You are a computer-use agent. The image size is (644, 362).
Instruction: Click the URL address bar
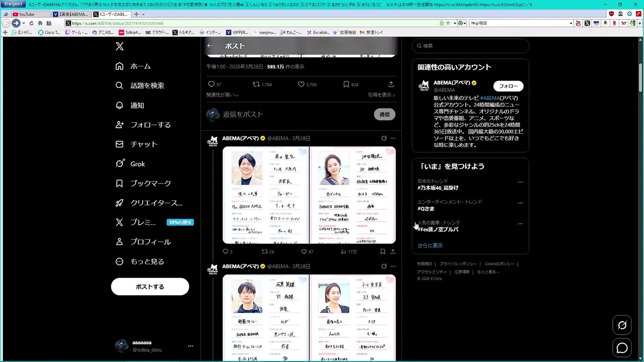[252, 23]
